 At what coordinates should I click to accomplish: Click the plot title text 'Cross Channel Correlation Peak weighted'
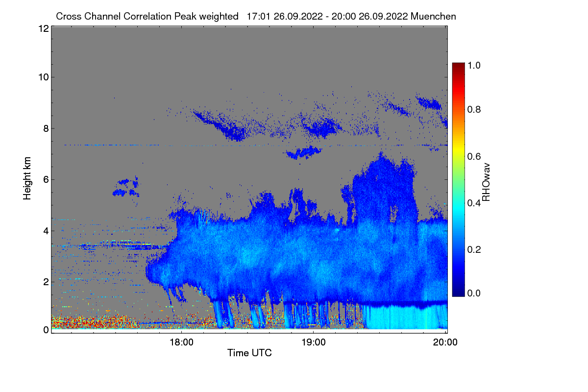[x=147, y=17]
